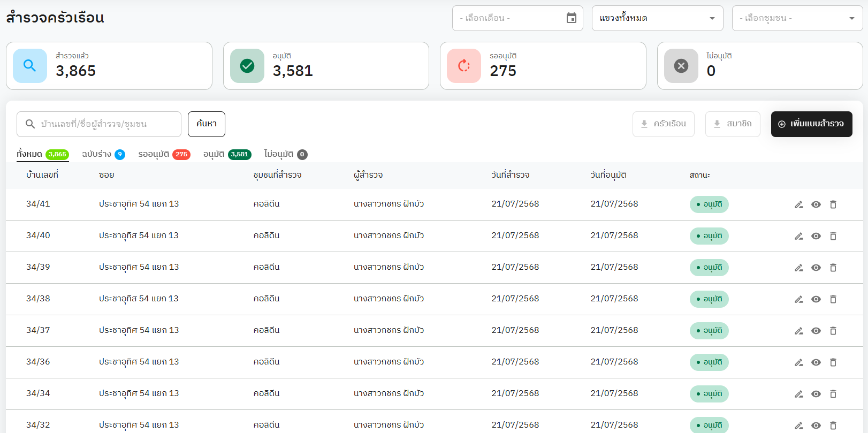View details of house 34/40
The image size is (868, 433).
(x=816, y=236)
